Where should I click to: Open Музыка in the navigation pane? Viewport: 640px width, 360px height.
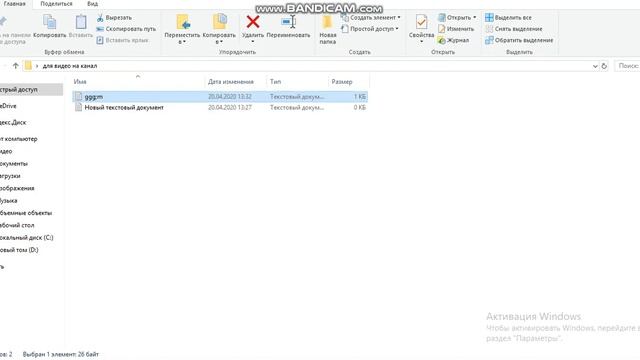(x=9, y=200)
